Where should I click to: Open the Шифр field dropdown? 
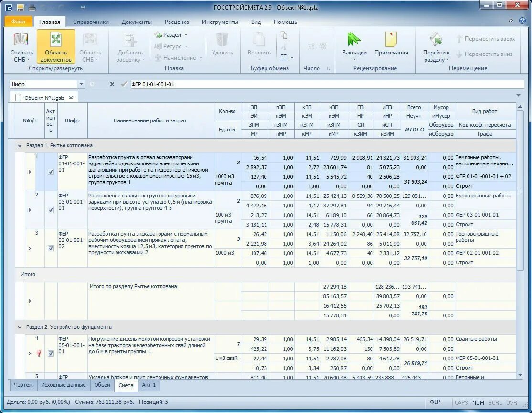81,84
